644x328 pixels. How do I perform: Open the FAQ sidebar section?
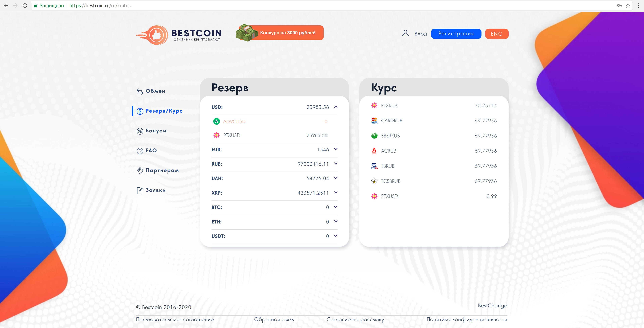151,151
